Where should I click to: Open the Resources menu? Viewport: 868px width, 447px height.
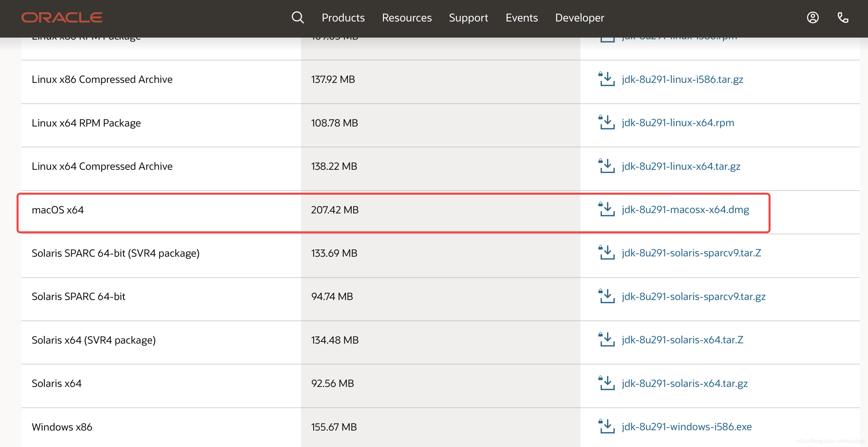click(407, 17)
